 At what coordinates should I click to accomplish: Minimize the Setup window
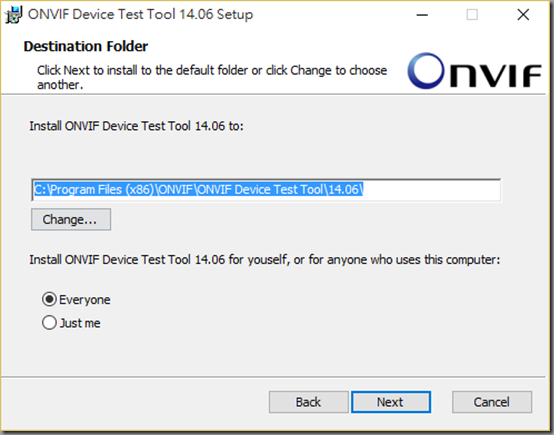[422, 15]
